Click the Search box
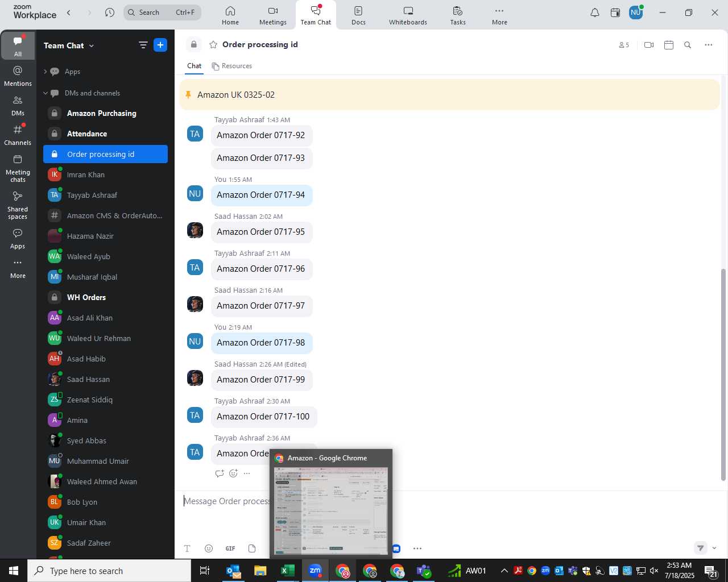 163,12
